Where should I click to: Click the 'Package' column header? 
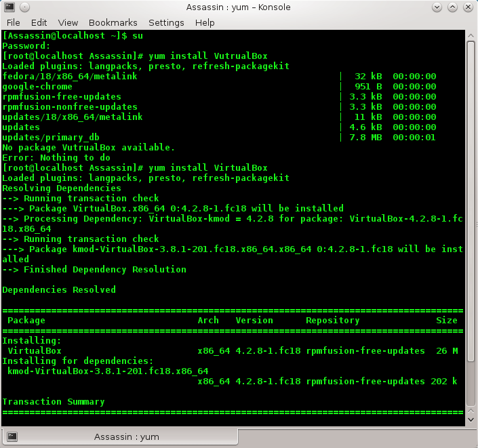(26, 321)
